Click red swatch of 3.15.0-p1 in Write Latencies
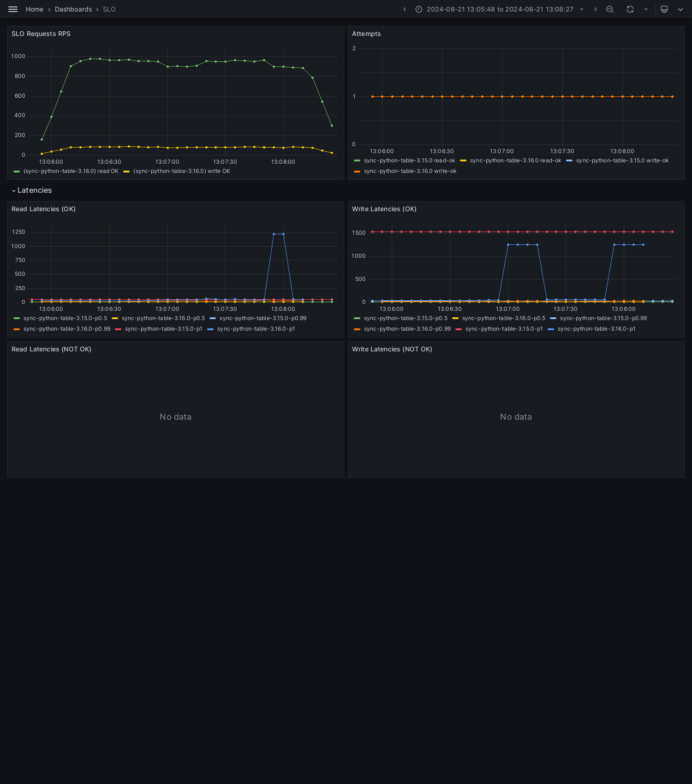Image resolution: width=692 pixels, height=784 pixels. coord(459,329)
